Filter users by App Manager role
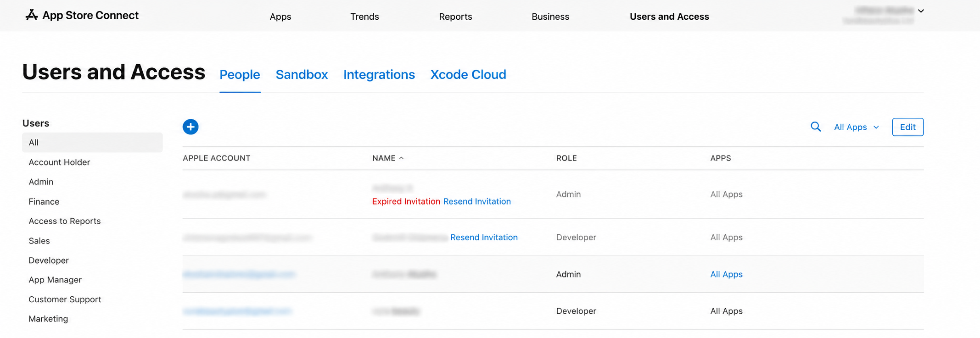980x338 pixels. pyautogui.click(x=55, y=280)
